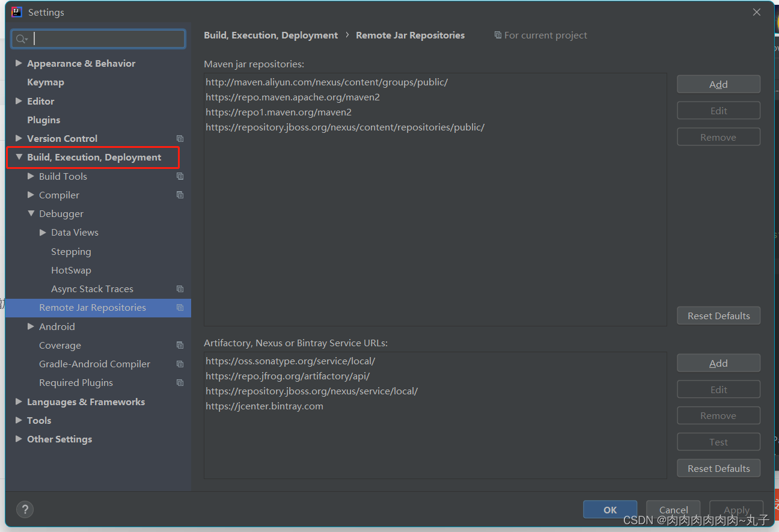Viewport: 779px width, 532px height.
Task: Click Test for service URLs
Action: coord(718,442)
